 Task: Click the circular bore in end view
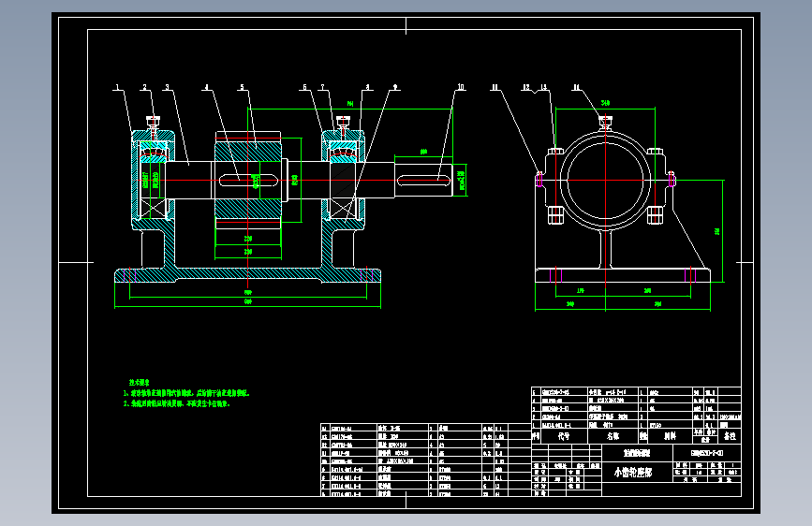pos(605,180)
